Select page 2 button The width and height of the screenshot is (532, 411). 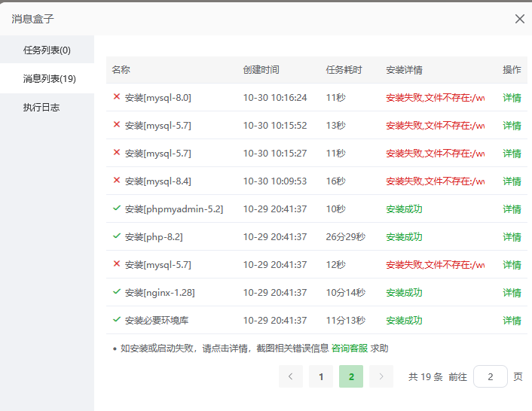351,376
